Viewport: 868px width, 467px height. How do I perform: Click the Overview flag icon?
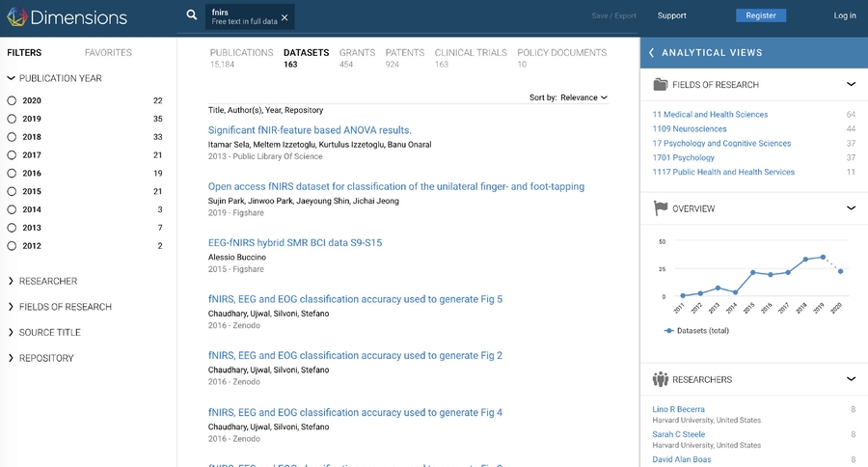tap(661, 207)
